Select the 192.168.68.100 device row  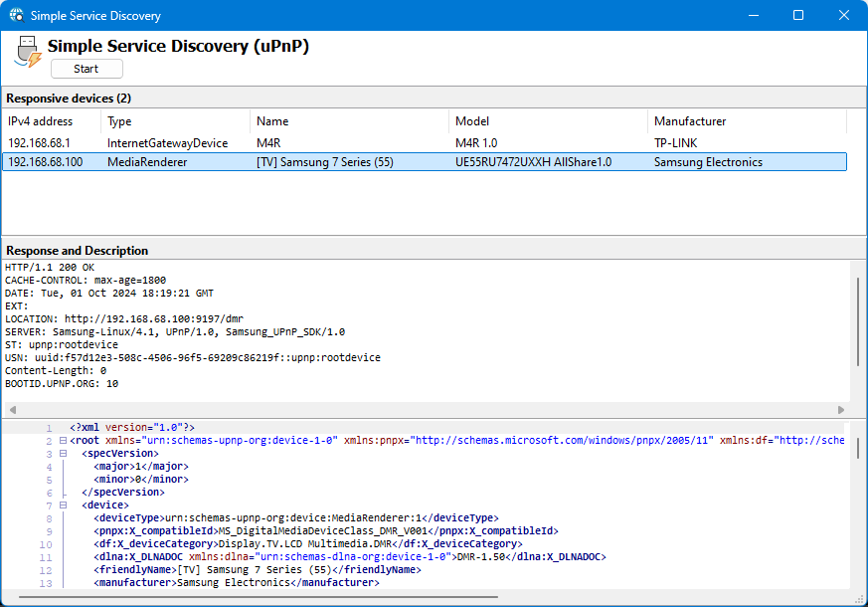click(425, 162)
